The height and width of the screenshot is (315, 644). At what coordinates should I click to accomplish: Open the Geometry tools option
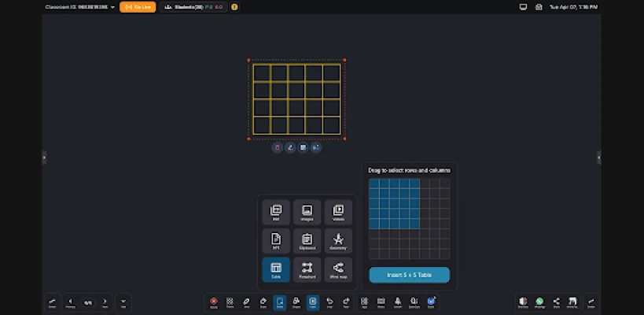coord(338,241)
